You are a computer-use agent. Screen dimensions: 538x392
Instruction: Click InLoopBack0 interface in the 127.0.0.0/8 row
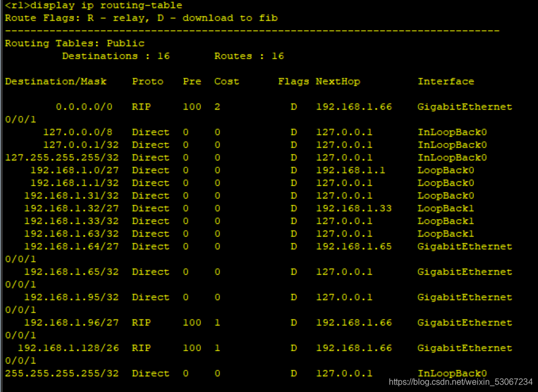coord(452,132)
